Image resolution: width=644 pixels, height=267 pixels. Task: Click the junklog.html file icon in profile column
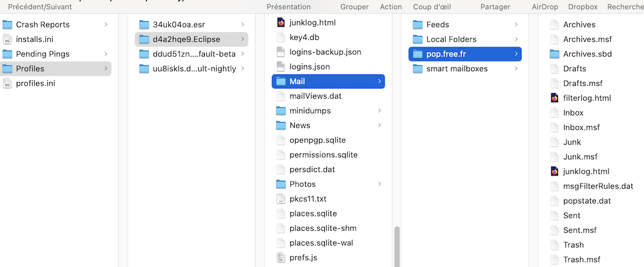(x=281, y=23)
